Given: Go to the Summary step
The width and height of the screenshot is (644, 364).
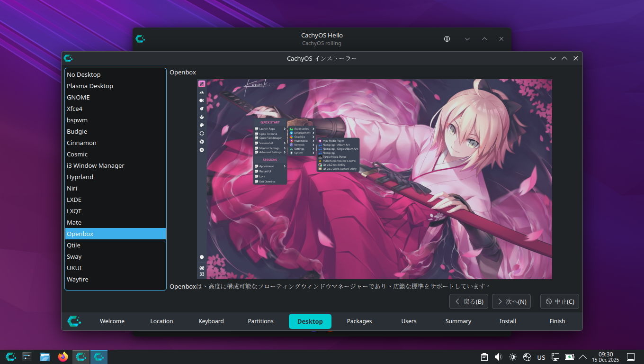Looking at the screenshot, I should [458, 321].
